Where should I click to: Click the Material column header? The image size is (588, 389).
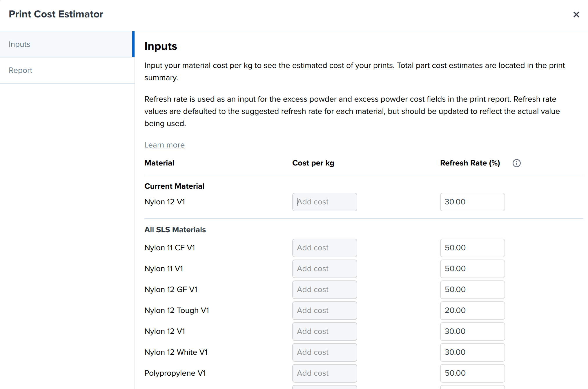[159, 163]
